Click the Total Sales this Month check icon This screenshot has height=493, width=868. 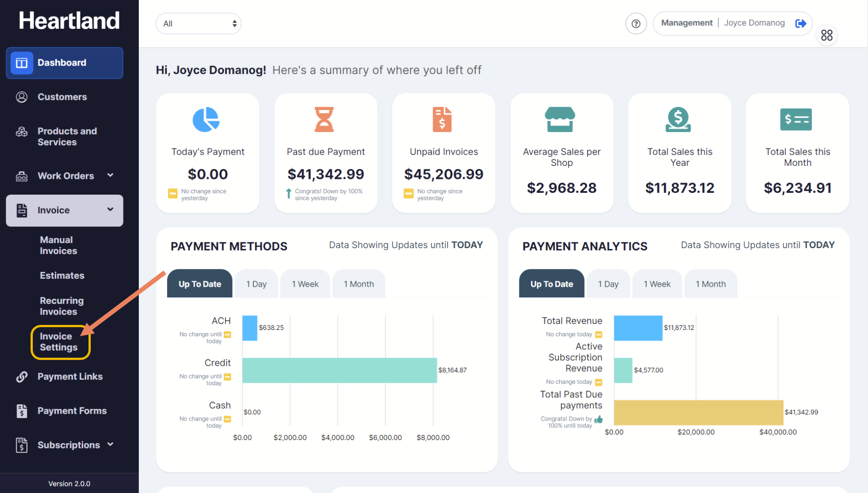[796, 120]
